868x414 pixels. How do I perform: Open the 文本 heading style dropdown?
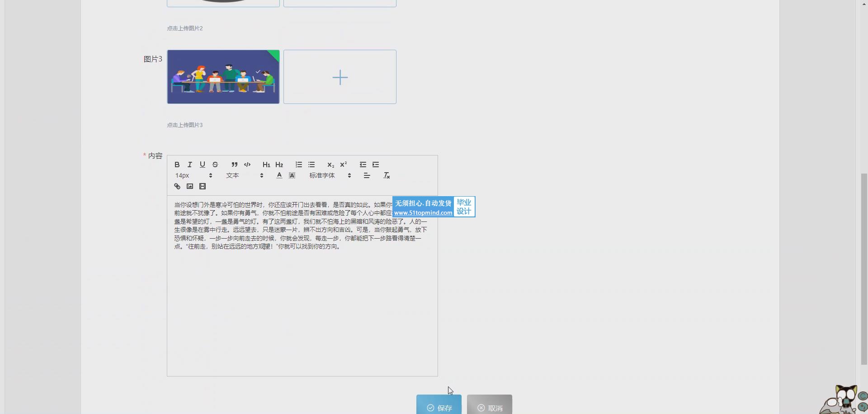point(245,175)
